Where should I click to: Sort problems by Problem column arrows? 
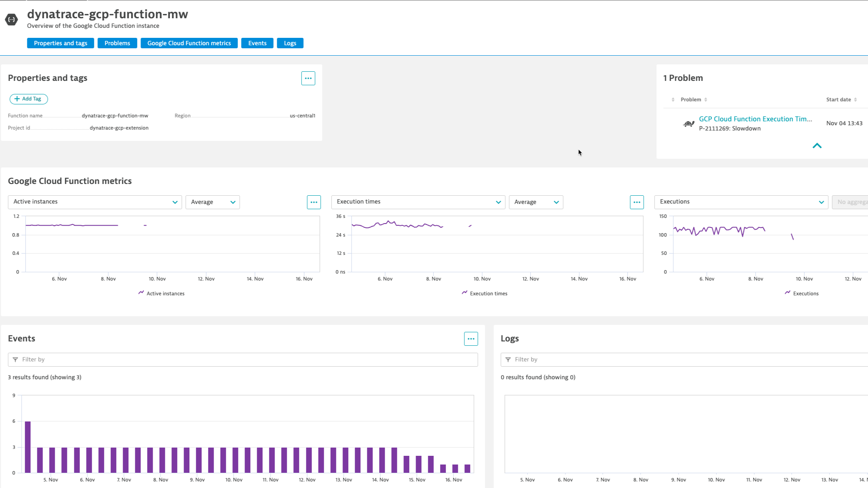[x=706, y=100]
